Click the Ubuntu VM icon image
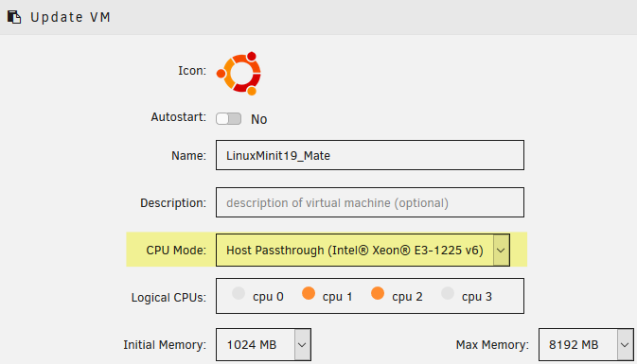 239,74
